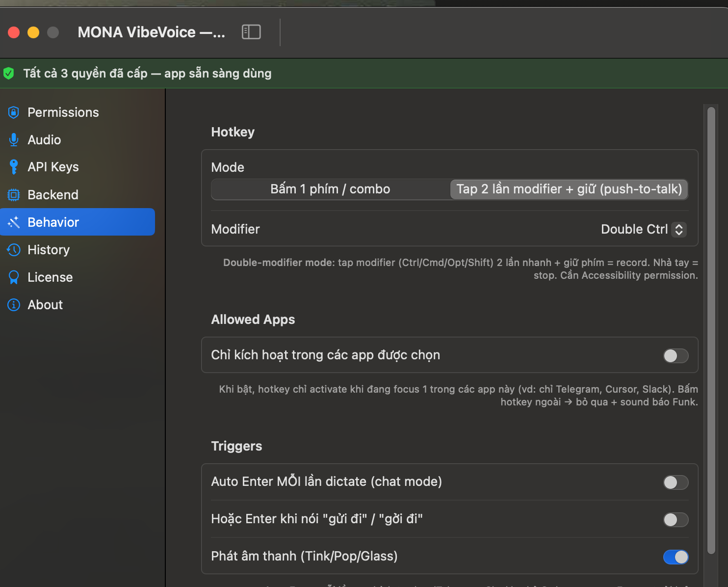Open the Permissions section
Screen dimensions: 728x587
tap(78, 112)
